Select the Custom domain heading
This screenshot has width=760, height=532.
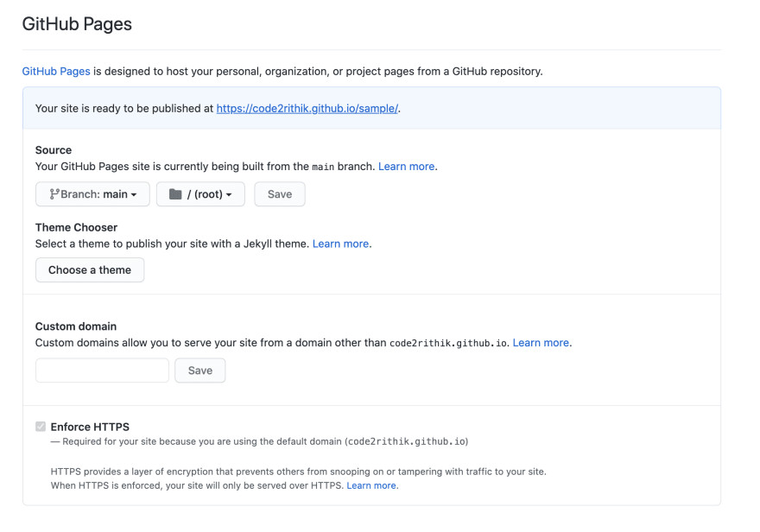click(76, 326)
